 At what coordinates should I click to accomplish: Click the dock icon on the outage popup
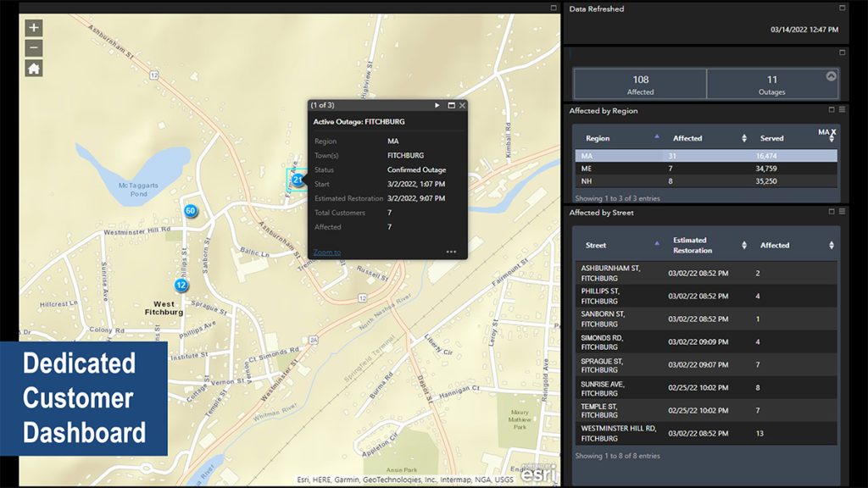click(x=451, y=105)
